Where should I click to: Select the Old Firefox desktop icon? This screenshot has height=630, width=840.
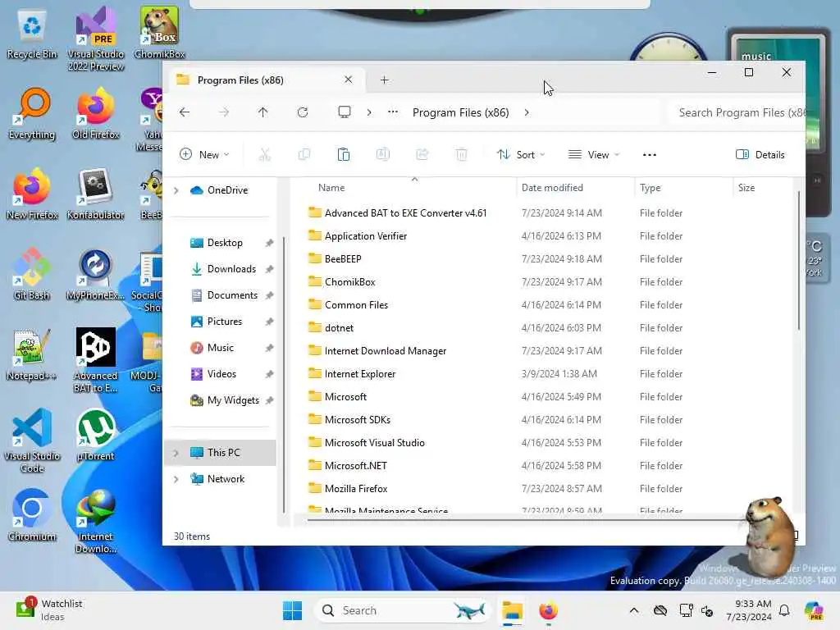click(x=96, y=114)
